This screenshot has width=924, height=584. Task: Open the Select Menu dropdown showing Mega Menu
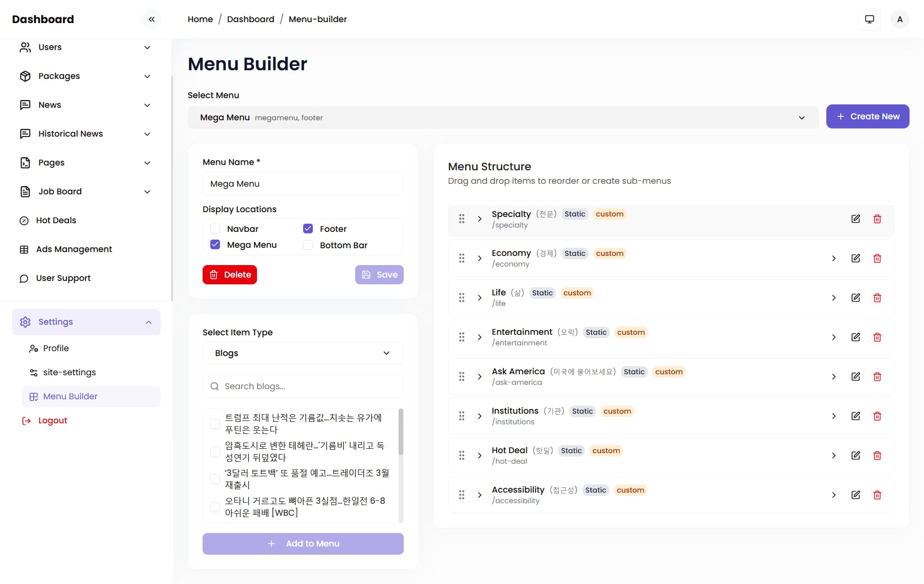point(503,117)
